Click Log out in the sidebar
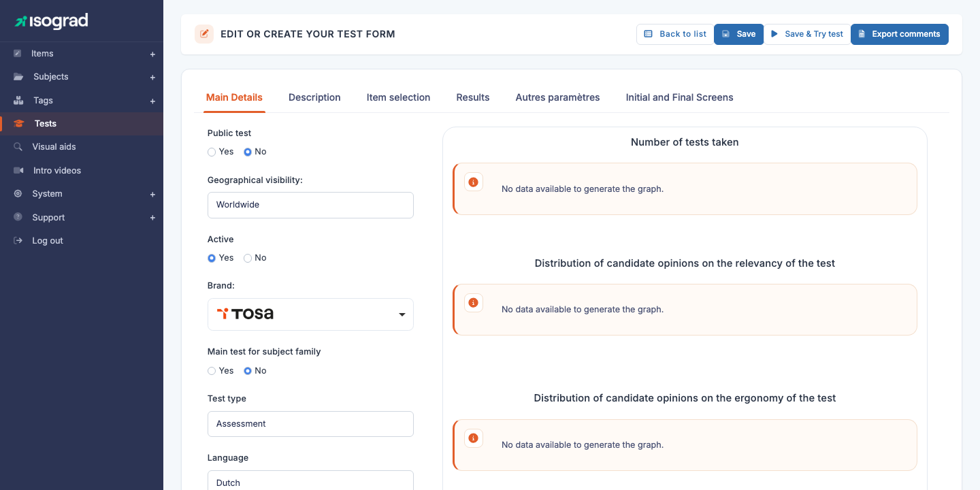Screen dimensions: 980x490 tap(82, 241)
